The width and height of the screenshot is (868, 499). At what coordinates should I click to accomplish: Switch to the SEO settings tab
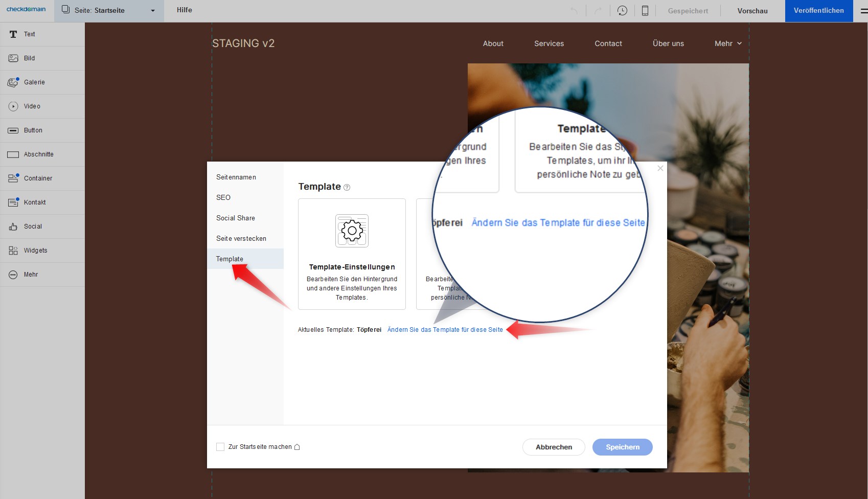pyautogui.click(x=223, y=197)
